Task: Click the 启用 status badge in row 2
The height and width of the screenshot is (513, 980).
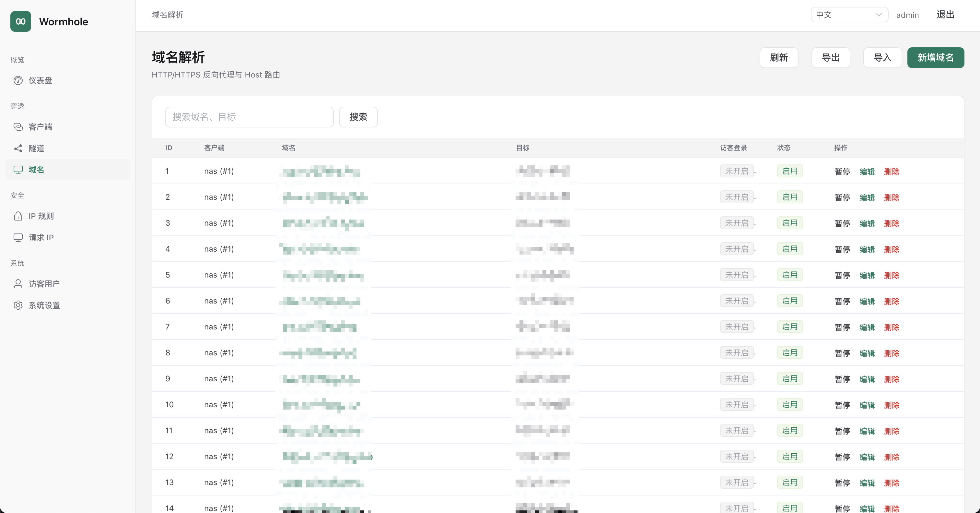Action: [790, 197]
